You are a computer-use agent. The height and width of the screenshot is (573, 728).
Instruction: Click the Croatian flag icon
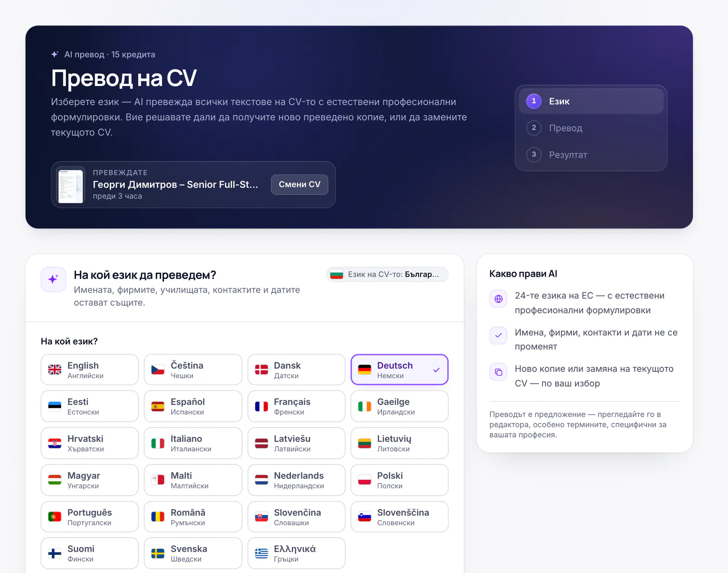click(55, 443)
